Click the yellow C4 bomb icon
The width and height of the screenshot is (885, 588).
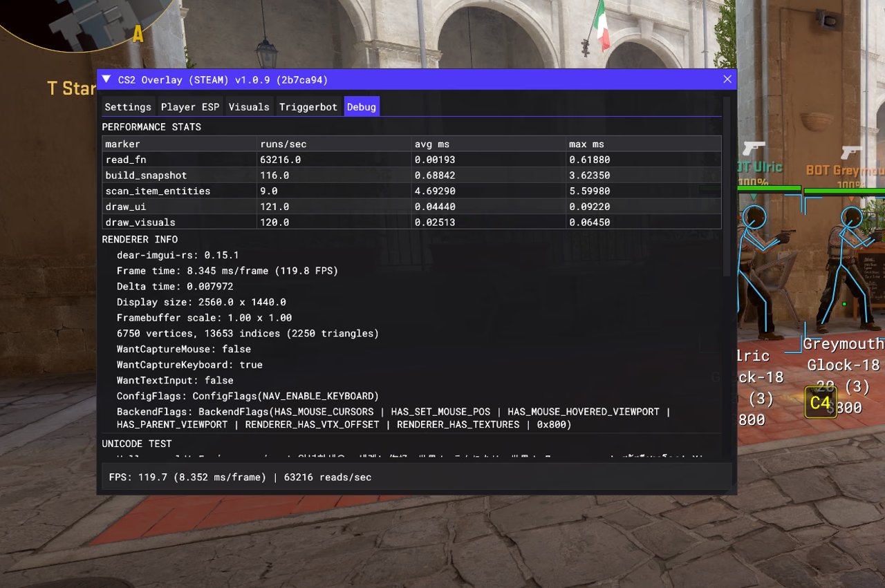(x=821, y=403)
